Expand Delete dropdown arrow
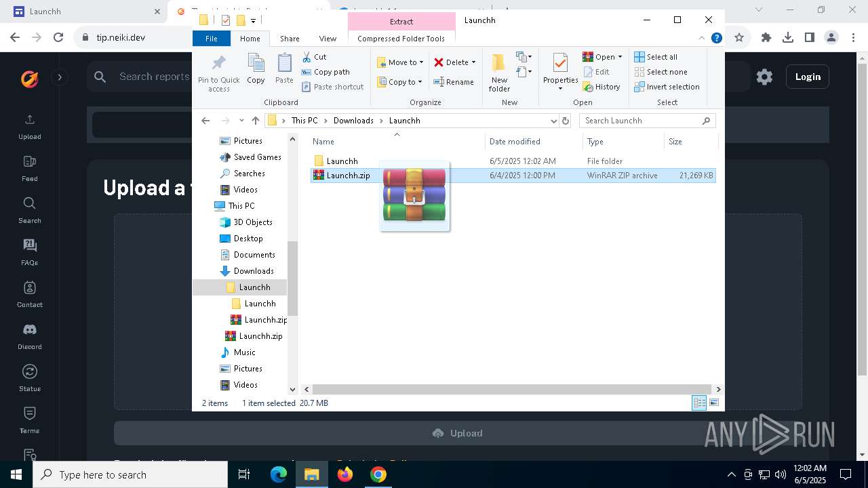This screenshot has width=868, height=488. coord(473,62)
